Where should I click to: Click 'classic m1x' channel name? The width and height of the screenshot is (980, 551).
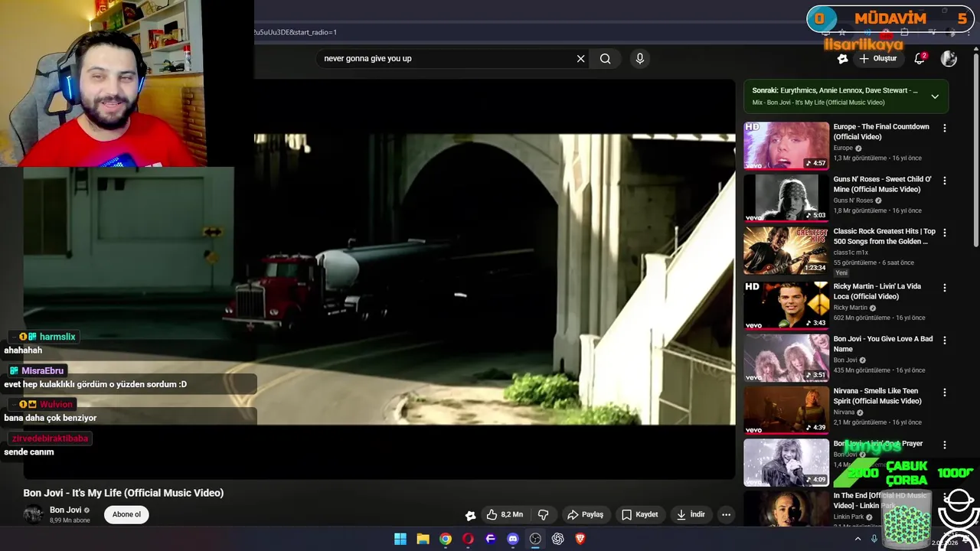[x=851, y=252]
